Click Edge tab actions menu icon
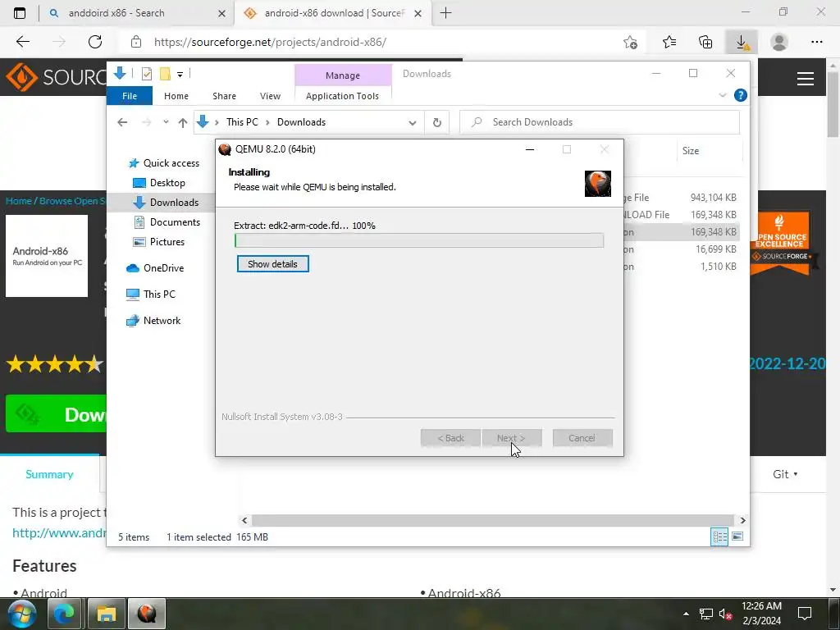 [20, 13]
